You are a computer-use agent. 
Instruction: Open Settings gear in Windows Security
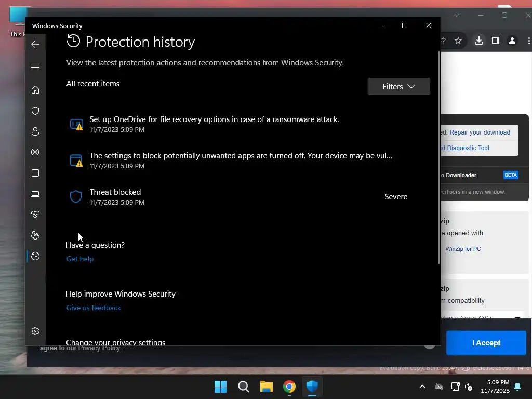[35, 331]
